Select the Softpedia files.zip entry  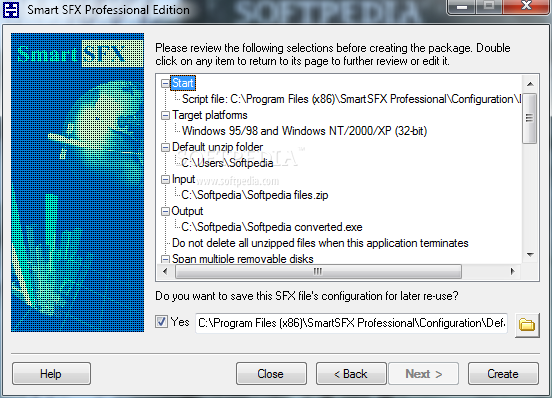click(255, 195)
